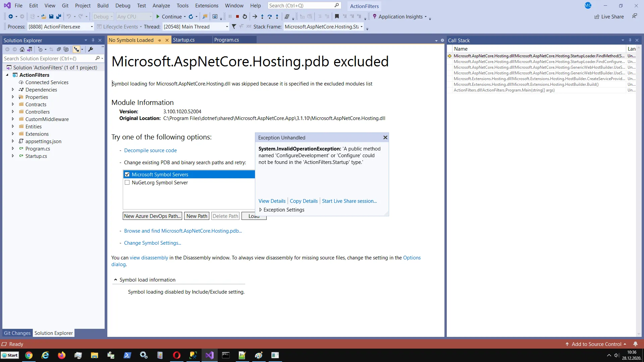Toggle pin on No Symbols Loaded tab
Viewport: 644px width, 362px height.
[x=160, y=40]
